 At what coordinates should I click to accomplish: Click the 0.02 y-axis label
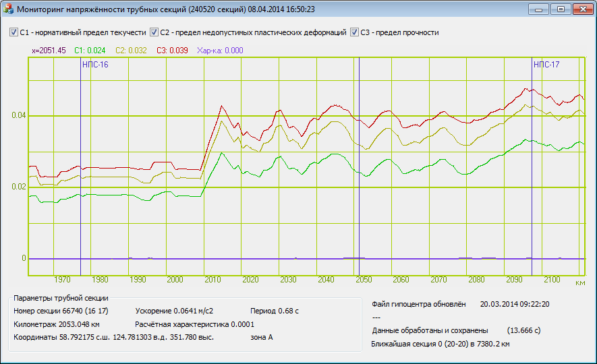(x=19, y=187)
